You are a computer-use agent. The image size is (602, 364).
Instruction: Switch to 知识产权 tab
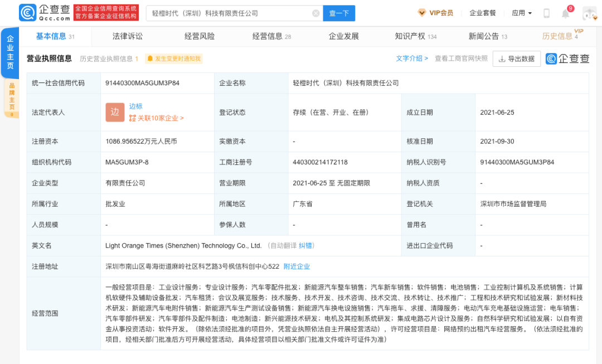point(416,36)
